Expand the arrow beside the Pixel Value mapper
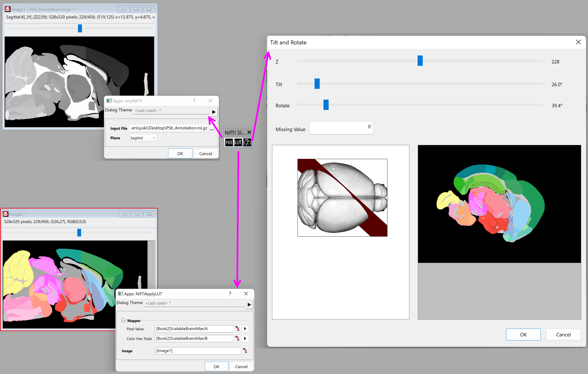 (x=245, y=329)
